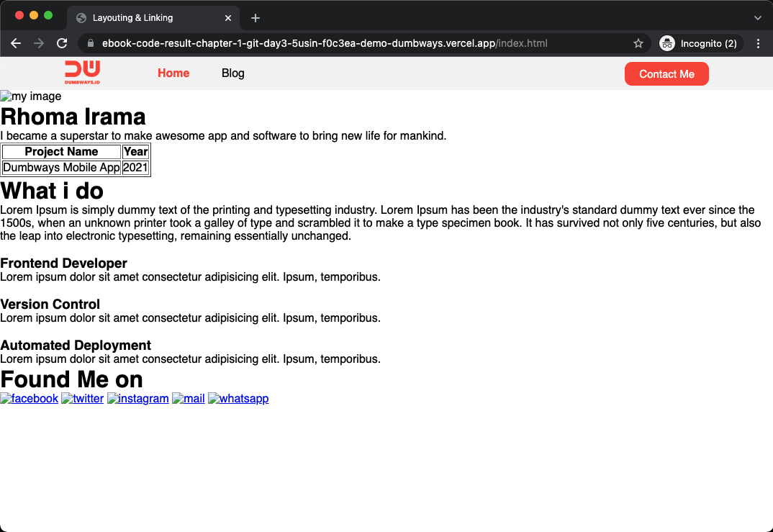Close the Layouting & Linking tab
The height and width of the screenshot is (532, 773).
point(227,18)
